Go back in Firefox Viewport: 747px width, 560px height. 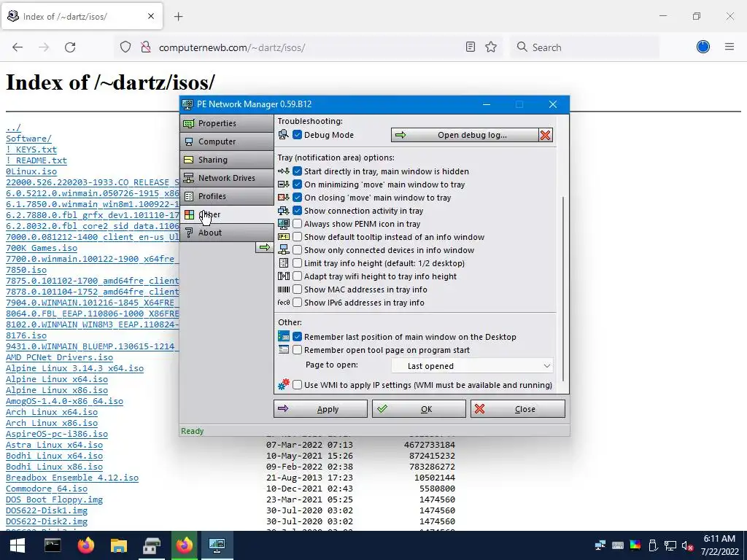click(18, 47)
